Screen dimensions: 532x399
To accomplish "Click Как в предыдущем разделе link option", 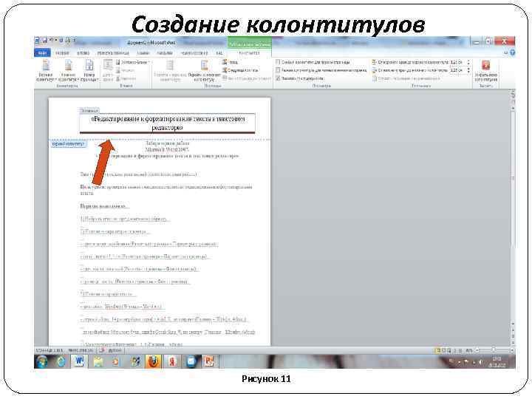I will point(247,78).
